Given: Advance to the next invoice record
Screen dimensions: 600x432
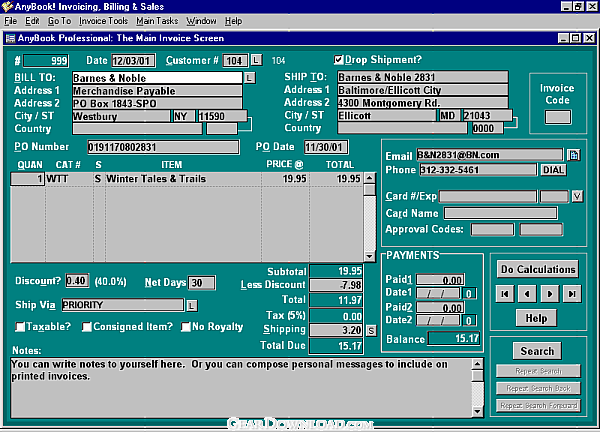Looking at the screenshot, I should (x=549, y=294).
